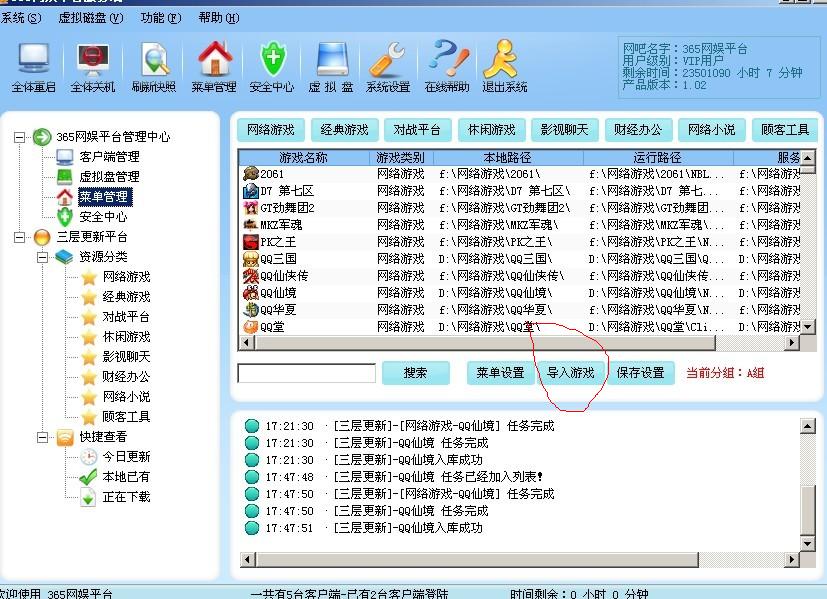The width and height of the screenshot is (827, 599).
Task: Click the 全体关机 toolbar icon
Action: point(93,66)
